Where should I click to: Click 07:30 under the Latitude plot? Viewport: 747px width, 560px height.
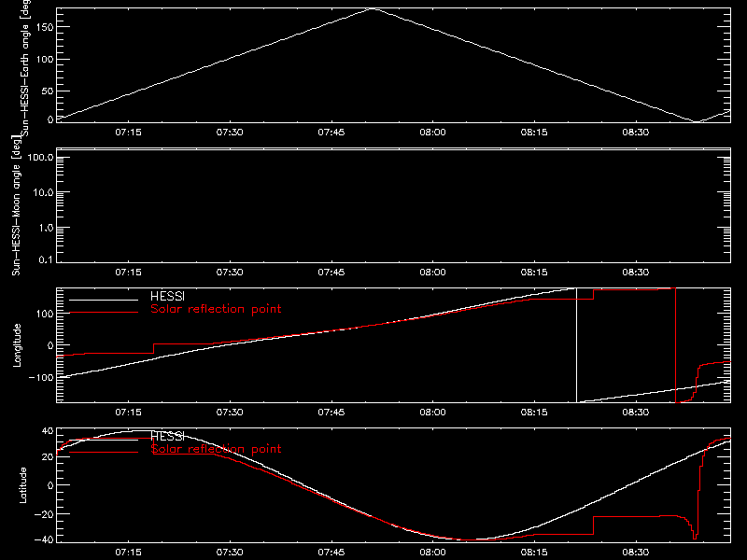[230, 552]
